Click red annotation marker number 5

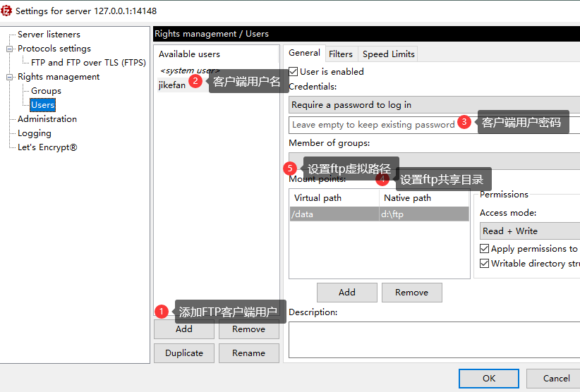[x=290, y=169]
